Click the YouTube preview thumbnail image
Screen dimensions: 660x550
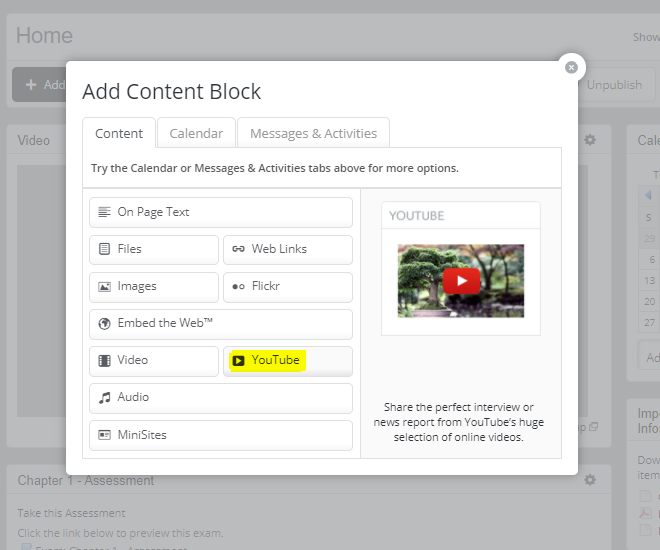[x=461, y=281]
